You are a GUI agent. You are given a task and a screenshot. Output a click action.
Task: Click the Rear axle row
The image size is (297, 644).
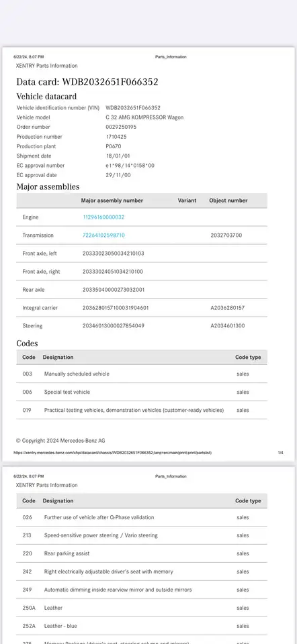tap(142, 290)
